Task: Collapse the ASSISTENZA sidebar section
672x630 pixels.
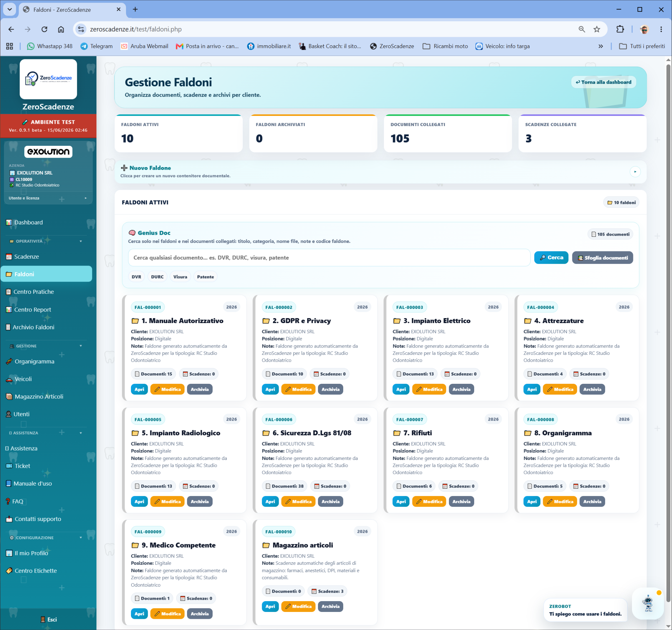Action: [81, 432]
